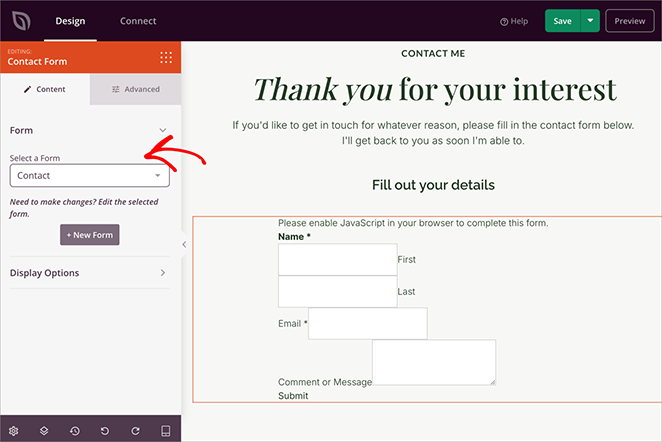The height and width of the screenshot is (442, 662).
Task: Open layers navigation icon in bottom toolbar
Action: click(44, 430)
